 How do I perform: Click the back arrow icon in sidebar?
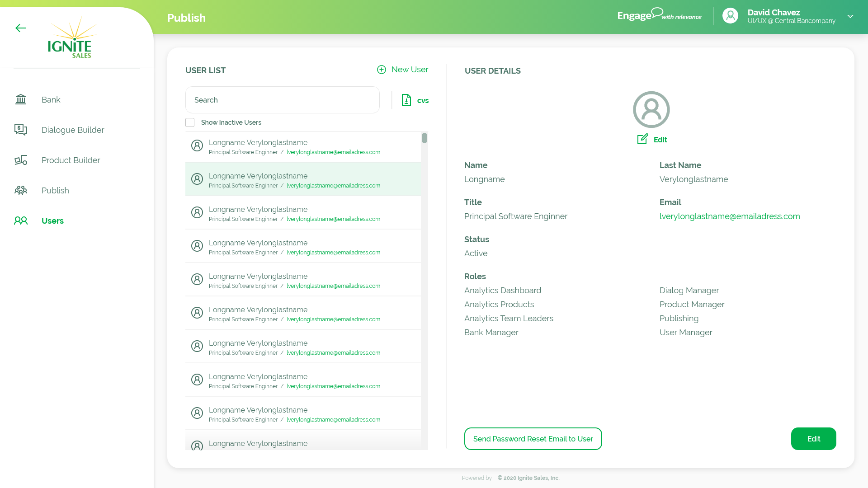click(21, 28)
